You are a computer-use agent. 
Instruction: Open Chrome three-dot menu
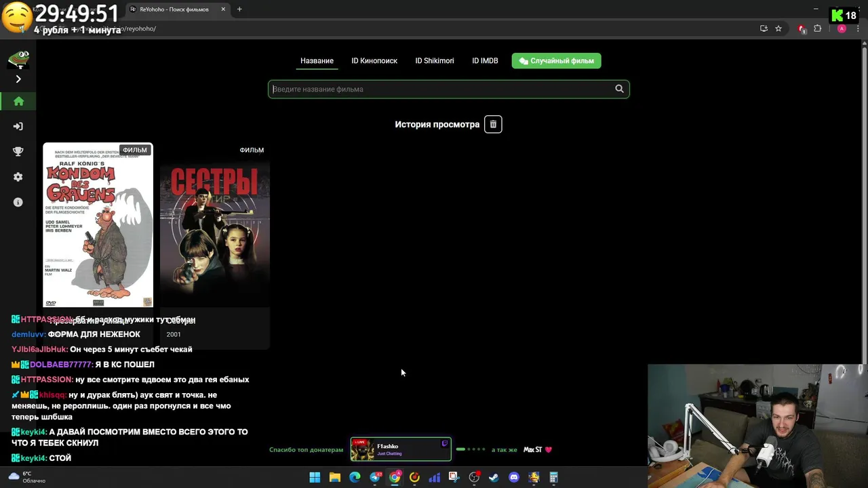click(x=858, y=28)
